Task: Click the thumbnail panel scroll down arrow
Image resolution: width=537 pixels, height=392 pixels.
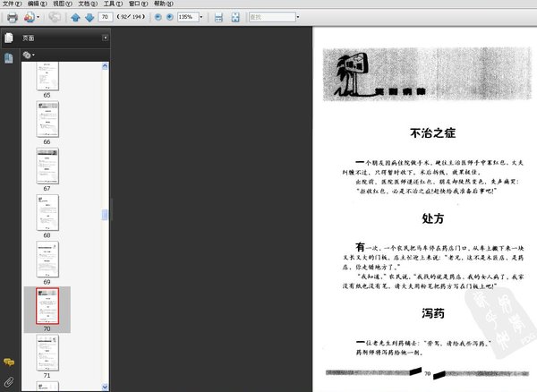Action: coord(105,387)
